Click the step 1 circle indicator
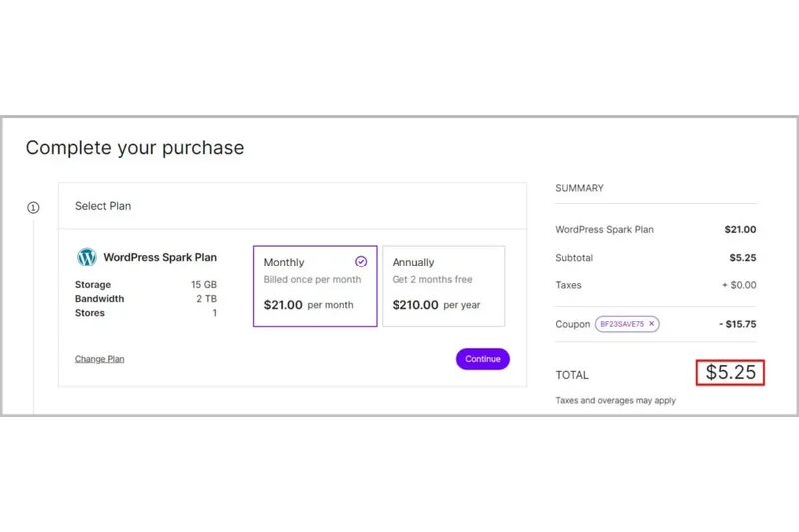Viewport: 799px width, 532px height. point(33,208)
